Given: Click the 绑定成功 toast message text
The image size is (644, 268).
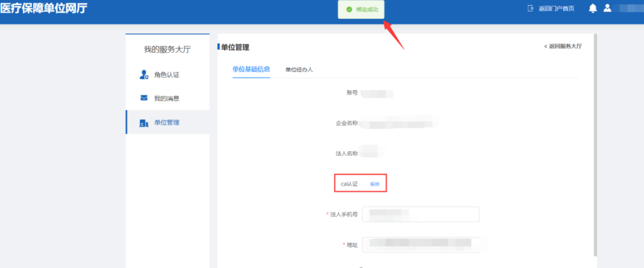Looking at the screenshot, I should [x=367, y=10].
